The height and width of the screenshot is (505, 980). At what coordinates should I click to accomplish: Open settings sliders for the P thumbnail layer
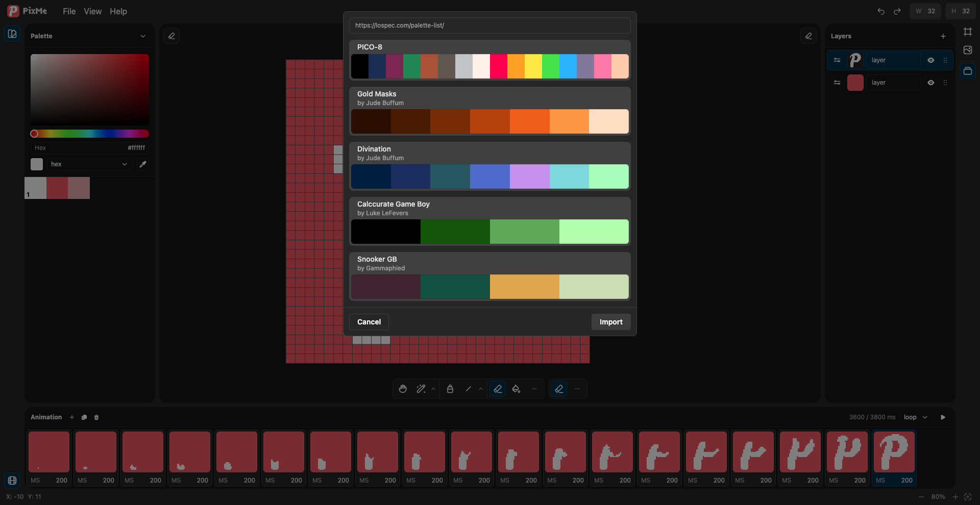point(837,60)
